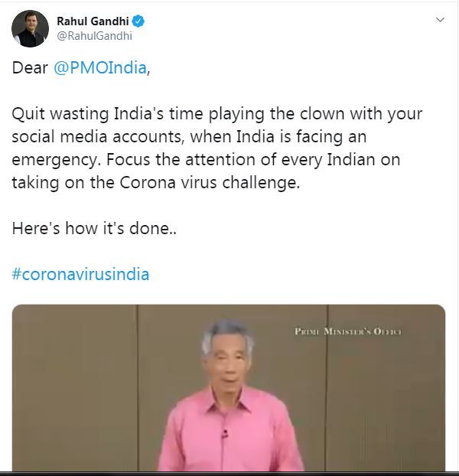Viewport: 459px width, 476px height.
Task: Click "Here's how it's done.." text
Action: 94,228
